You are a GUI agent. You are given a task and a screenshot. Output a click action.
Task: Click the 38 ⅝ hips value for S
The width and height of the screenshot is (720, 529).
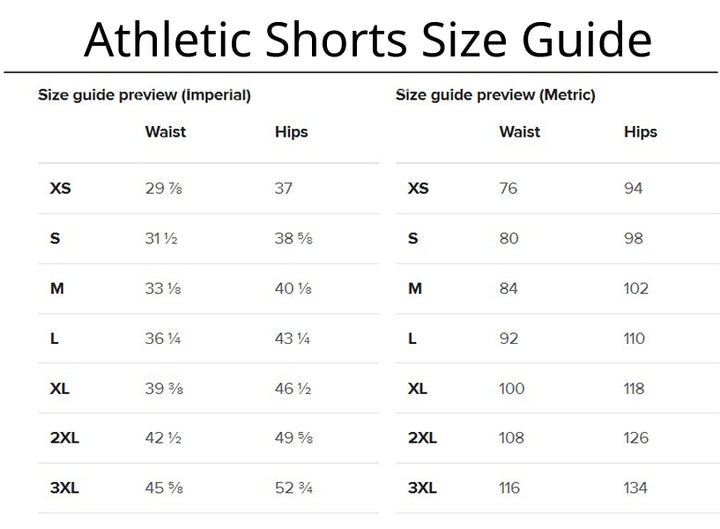tap(292, 239)
